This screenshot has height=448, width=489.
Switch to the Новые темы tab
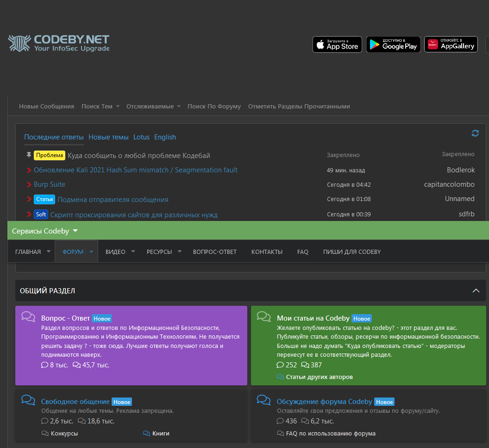click(108, 137)
